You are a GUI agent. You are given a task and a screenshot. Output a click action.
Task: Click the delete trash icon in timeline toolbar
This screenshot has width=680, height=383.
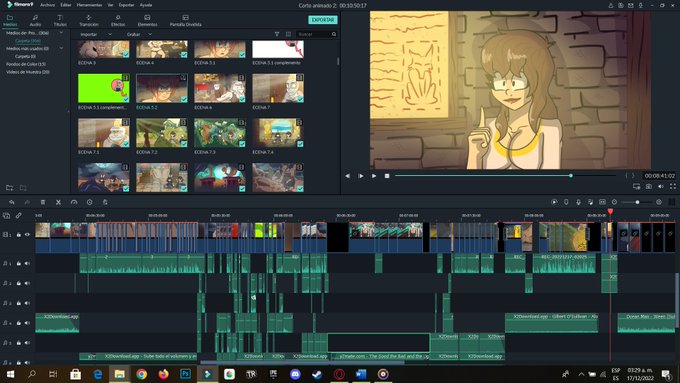[x=42, y=202]
